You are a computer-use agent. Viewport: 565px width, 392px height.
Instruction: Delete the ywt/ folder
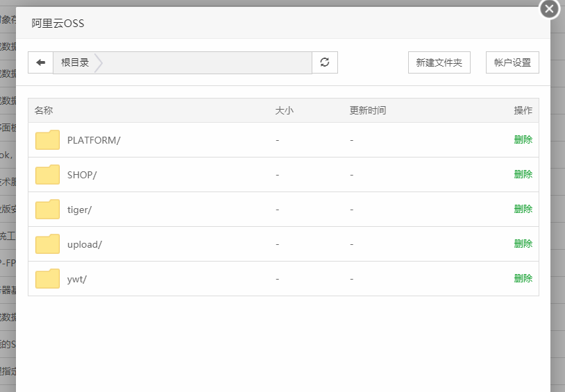tap(523, 278)
